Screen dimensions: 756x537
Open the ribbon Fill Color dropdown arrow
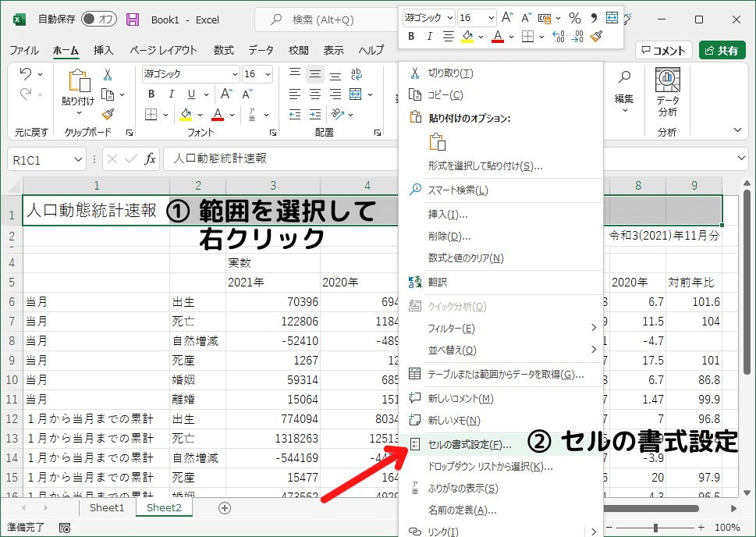tap(200, 116)
